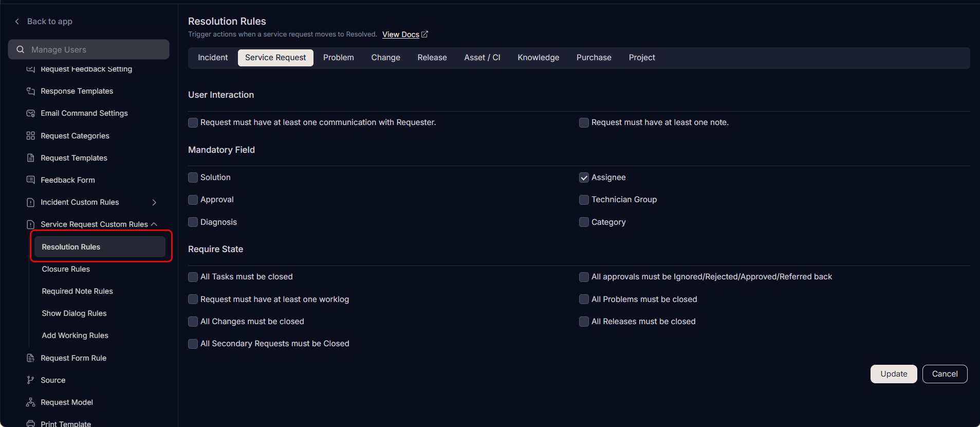Uncheck the Assignee mandatory field
980x427 pixels.
coord(584,177)
